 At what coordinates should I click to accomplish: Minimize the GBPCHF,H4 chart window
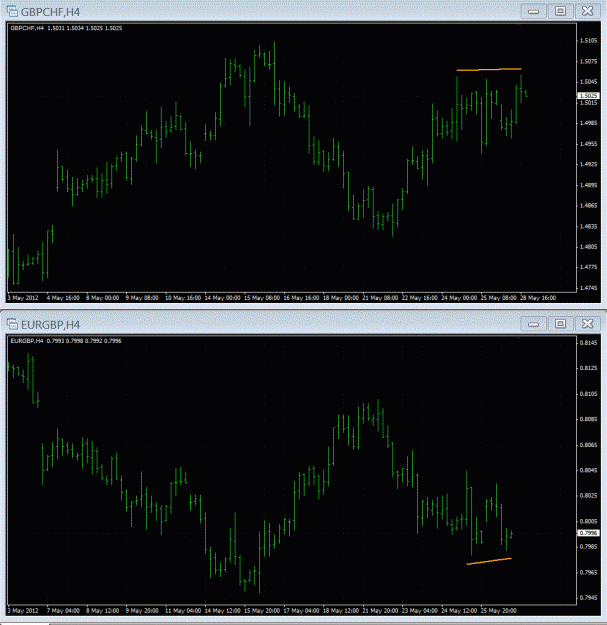(x=533, y=11)
